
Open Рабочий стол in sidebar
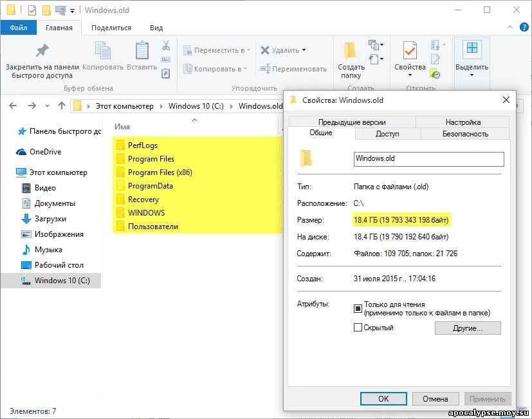click(52, 265)
